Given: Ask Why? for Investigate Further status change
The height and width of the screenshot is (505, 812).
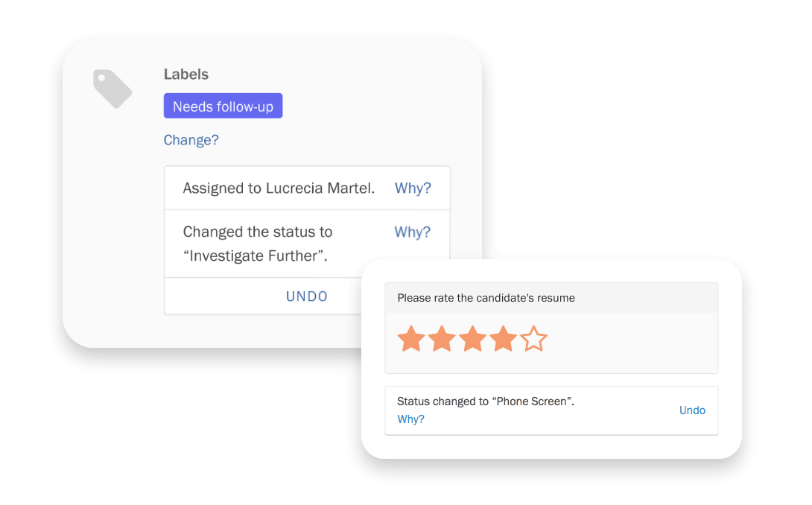Looking at the screenshot, I should click(x=413, y=232).
